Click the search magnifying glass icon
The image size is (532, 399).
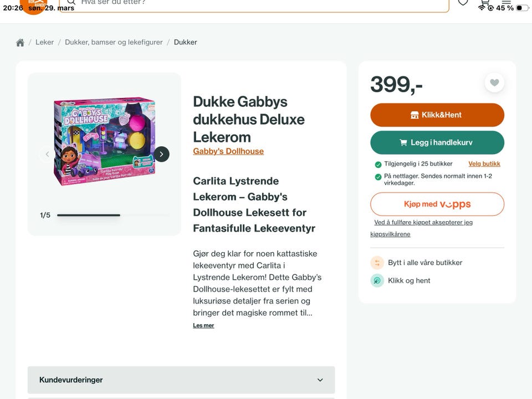[70, 3]
